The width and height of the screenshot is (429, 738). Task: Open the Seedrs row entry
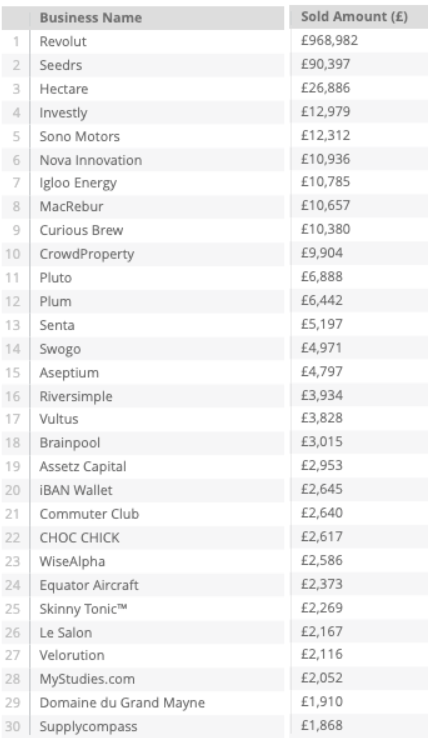61,65
